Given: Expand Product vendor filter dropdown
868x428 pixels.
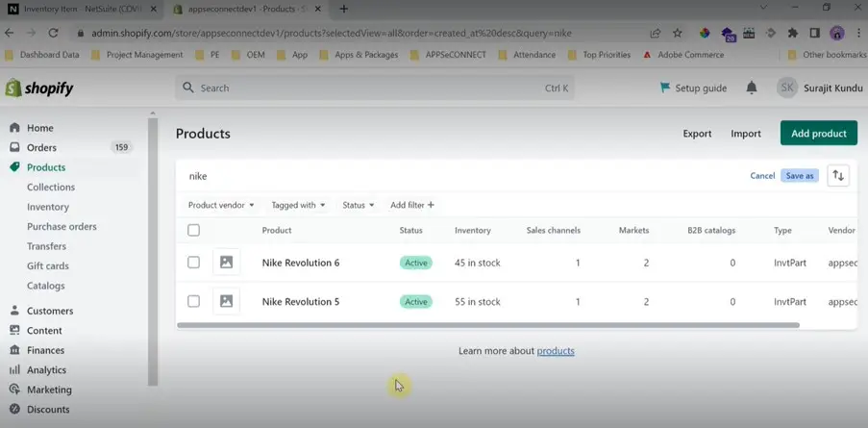Looking at the screenshot, I should 221,205.
